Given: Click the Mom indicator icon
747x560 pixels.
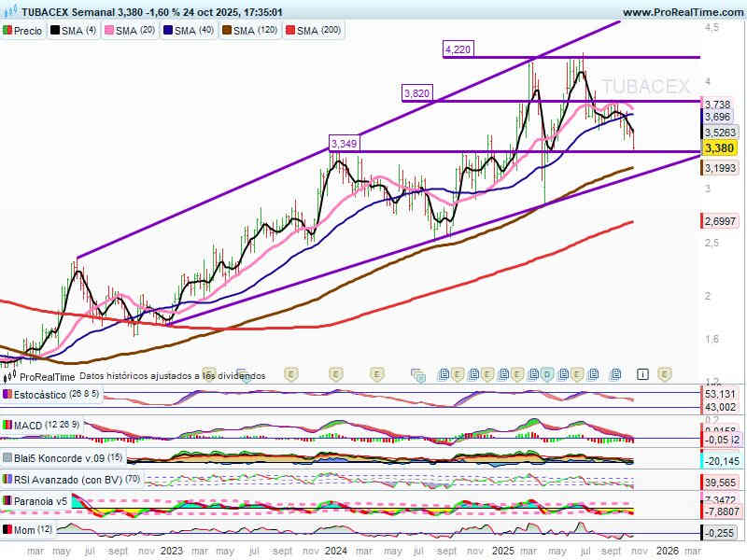Looking at the screenshot, I should 7,530.
